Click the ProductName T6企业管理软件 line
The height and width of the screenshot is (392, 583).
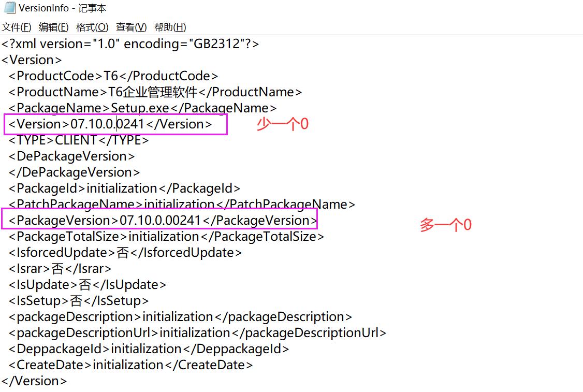(x=155, y=92)
